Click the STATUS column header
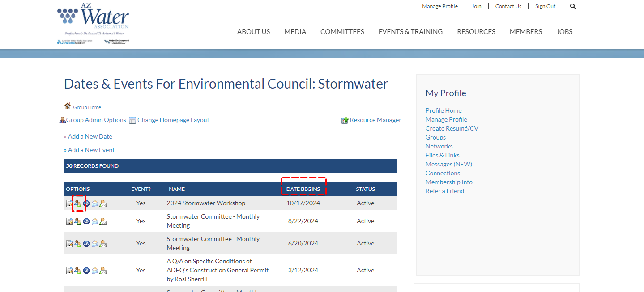The image size is (644, 292). (366, 189)
